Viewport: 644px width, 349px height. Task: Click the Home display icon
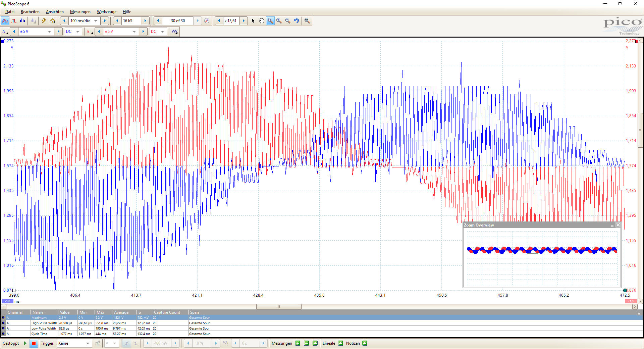coord(53,21)
